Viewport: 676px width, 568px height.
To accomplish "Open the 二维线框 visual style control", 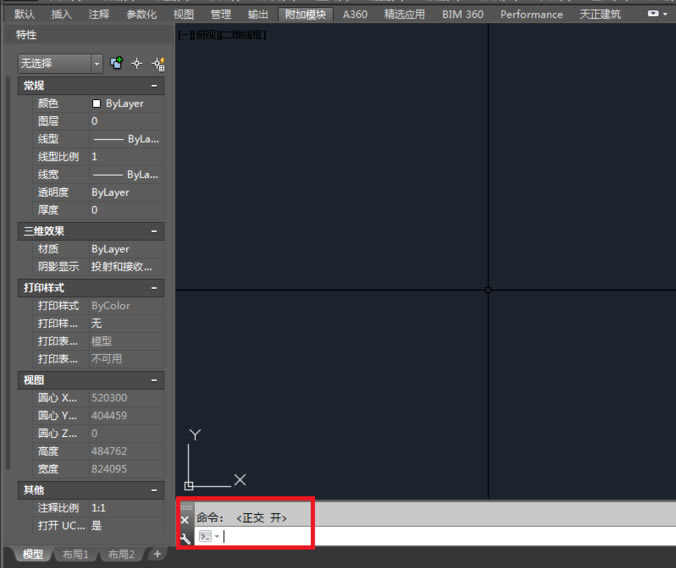I will click(243, 35).
